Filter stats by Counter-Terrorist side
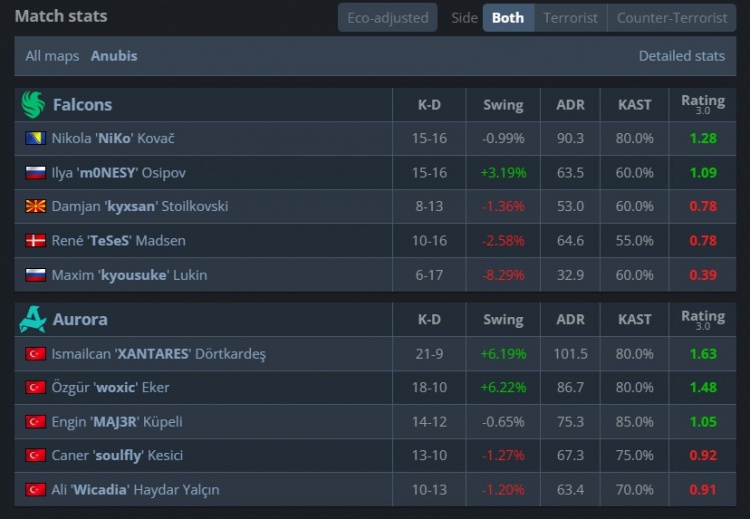The width and height of the screenshot is (750, 519). (672, 17)
